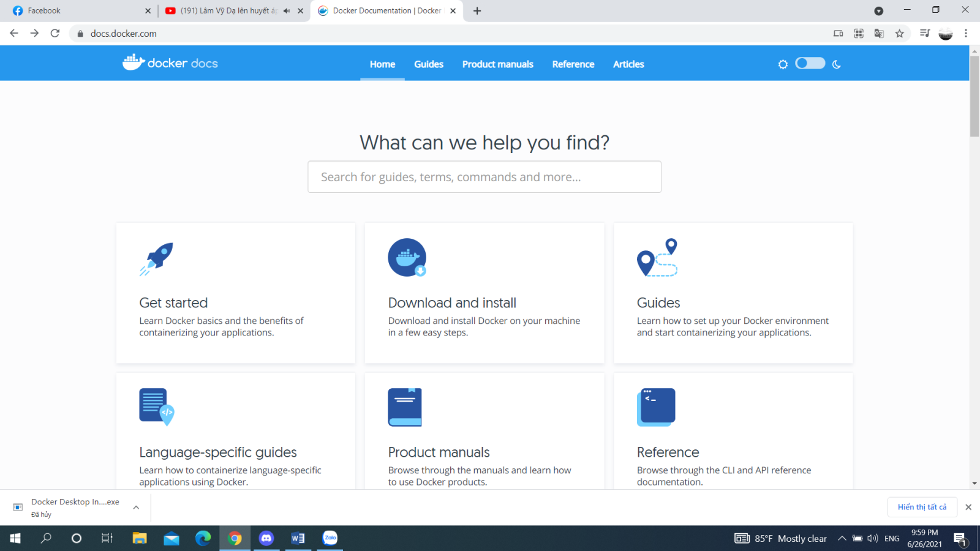Viewport: 980px width, 551px height.
Task: Click the scrollbar down arrow
Action: point(974,484)
